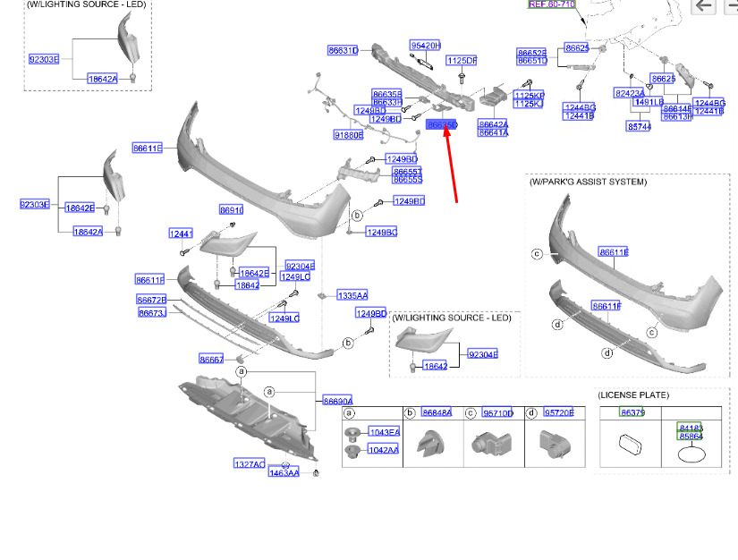Click the 86848A clip label in legend
Viewport: 738px width, 560px height.
point(436,413)
